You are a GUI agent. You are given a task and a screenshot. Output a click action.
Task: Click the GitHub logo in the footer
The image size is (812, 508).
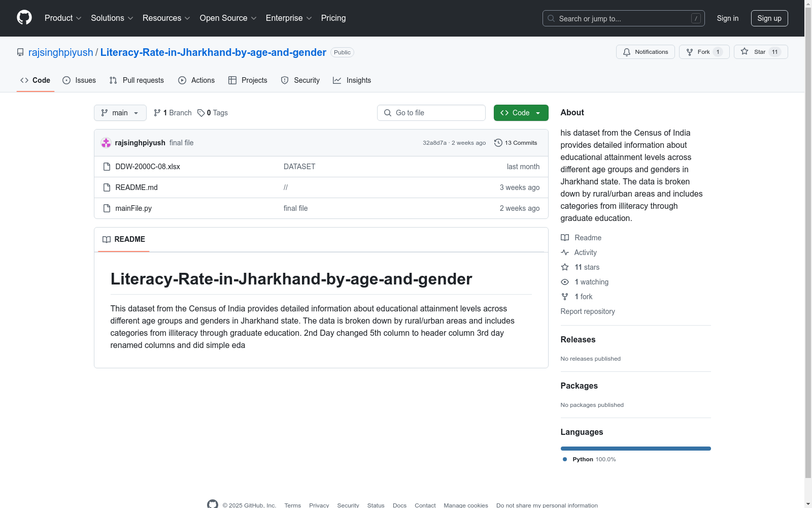tap(213, 504)
